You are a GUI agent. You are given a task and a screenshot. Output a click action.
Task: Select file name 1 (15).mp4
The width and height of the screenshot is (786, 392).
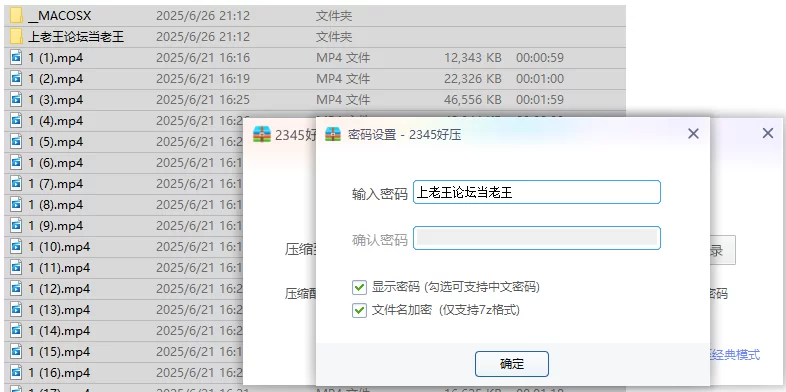pos(59,352)
